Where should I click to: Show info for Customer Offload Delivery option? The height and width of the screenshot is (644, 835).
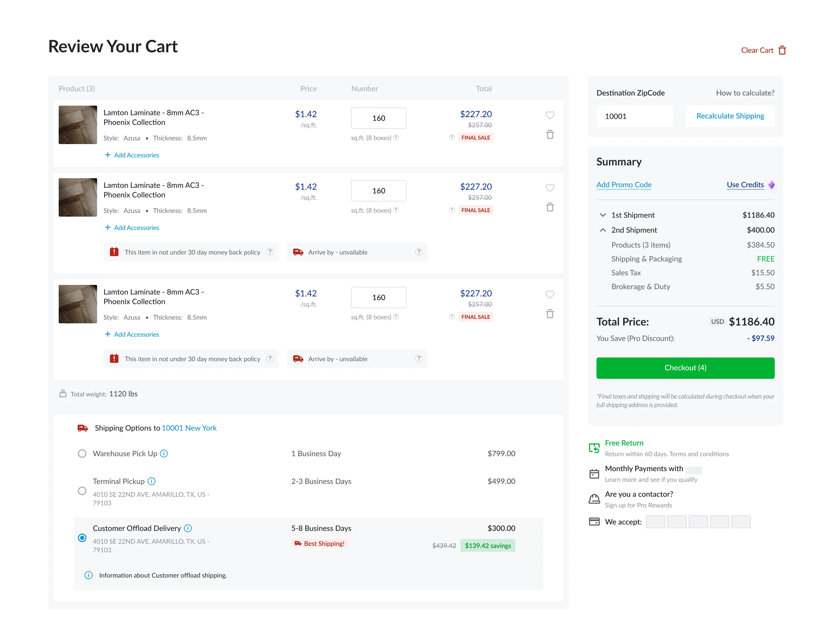coord(188,528)
